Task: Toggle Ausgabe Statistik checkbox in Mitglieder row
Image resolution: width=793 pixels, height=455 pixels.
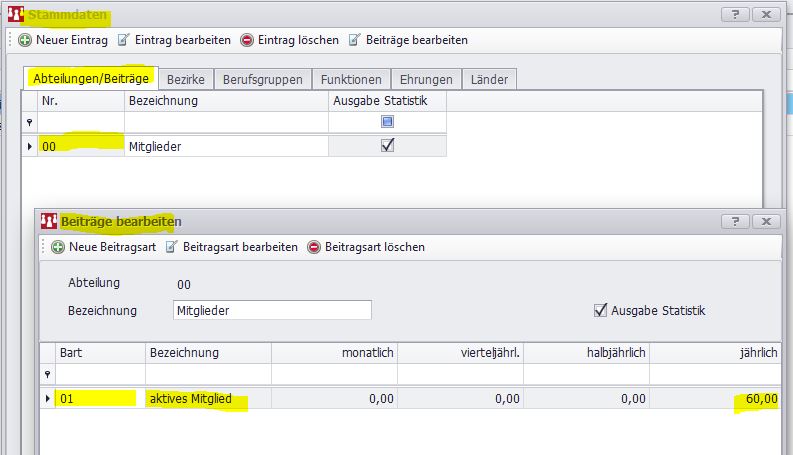Action: tap(388, 145)
